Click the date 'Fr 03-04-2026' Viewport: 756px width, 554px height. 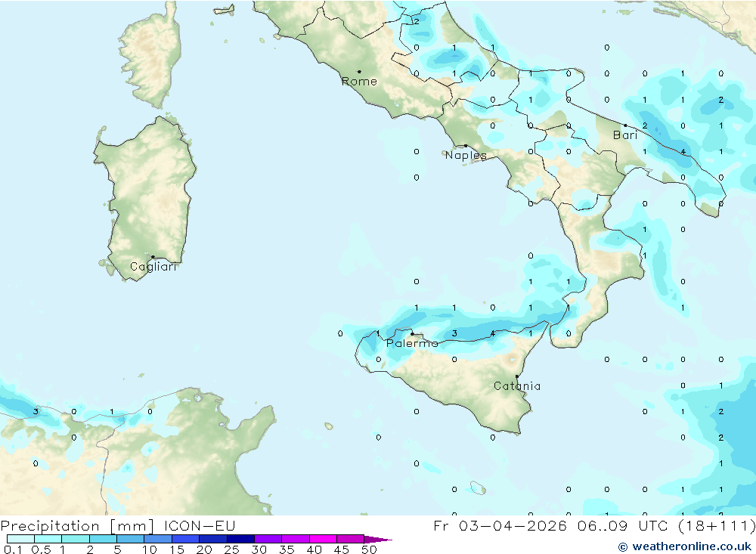(x=500, y=525)
